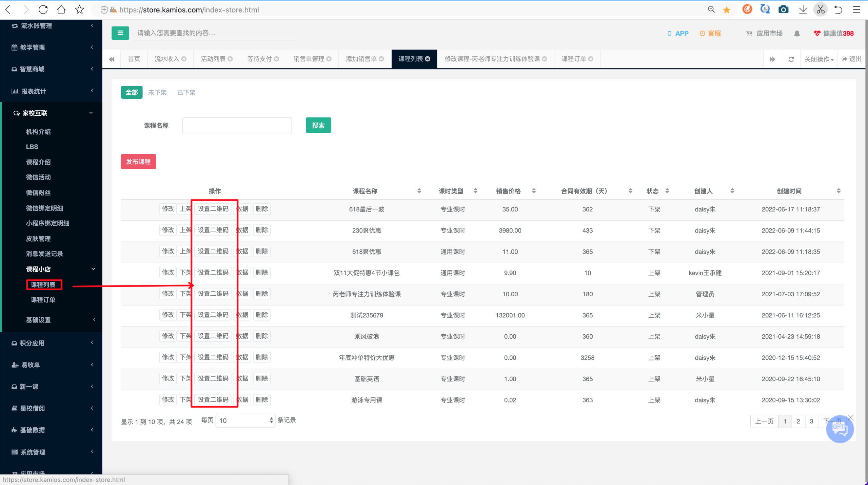868x485 pixels.
Task: Open the browser downloads icon
Action: tap(803, 10)
